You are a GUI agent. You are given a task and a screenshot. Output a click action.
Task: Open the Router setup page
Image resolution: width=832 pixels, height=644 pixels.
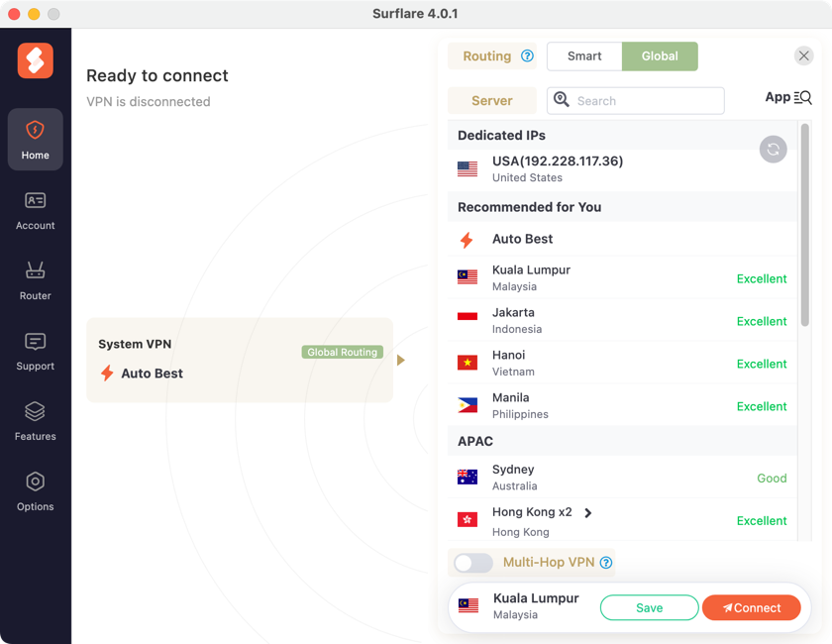pyautogui.click(x=35, y=280)
